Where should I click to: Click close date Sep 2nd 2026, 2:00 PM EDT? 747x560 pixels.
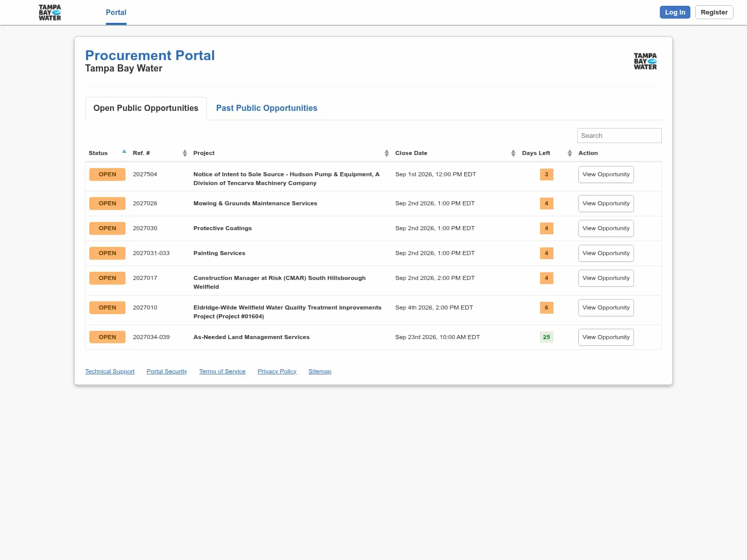pyautogui.click(x=435, y=278)
